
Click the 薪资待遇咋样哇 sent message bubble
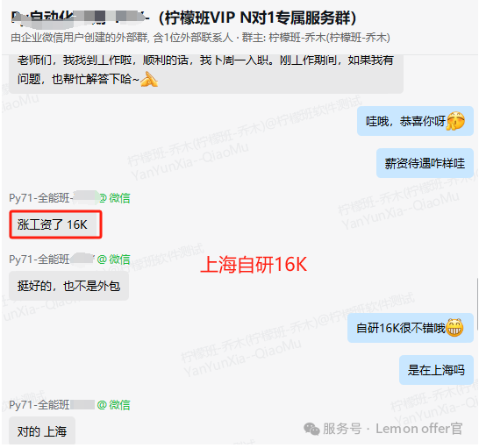pyautogui.click(x=425, y=163)
